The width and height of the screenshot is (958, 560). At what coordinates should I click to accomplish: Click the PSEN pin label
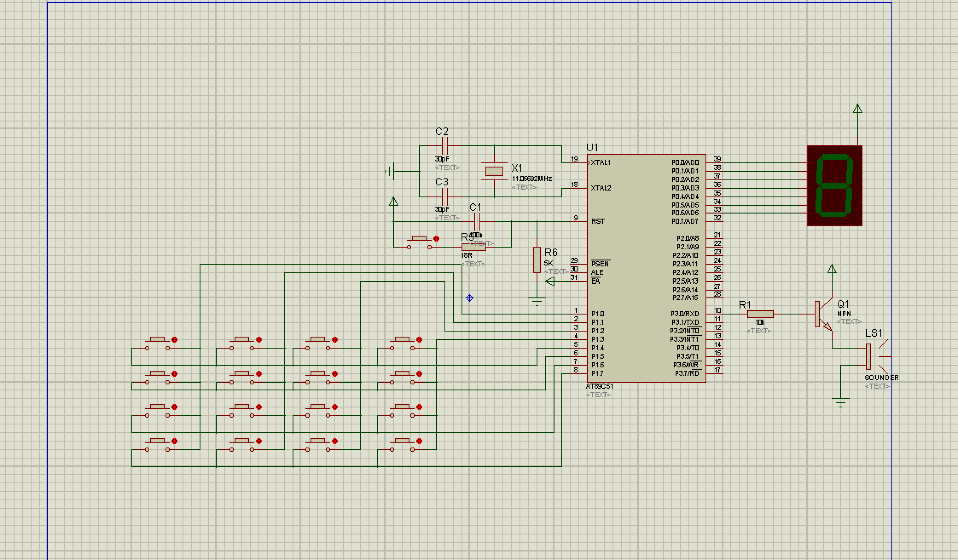601,264
